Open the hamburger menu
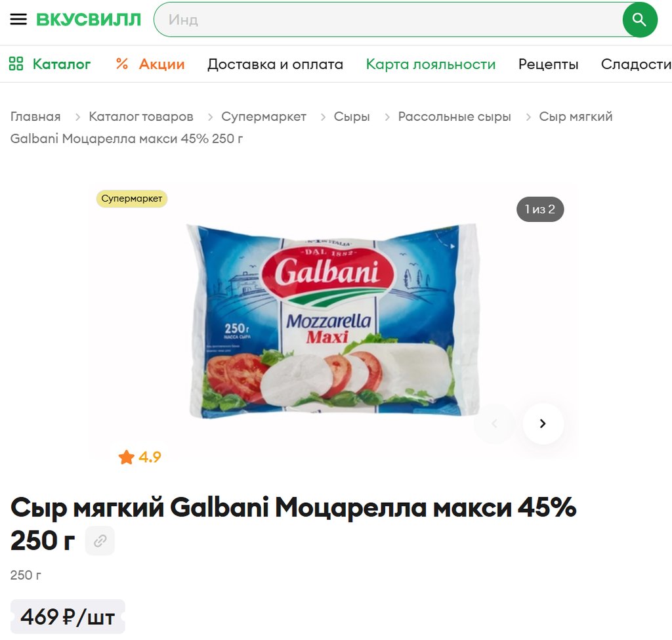 tap(18, 19)
